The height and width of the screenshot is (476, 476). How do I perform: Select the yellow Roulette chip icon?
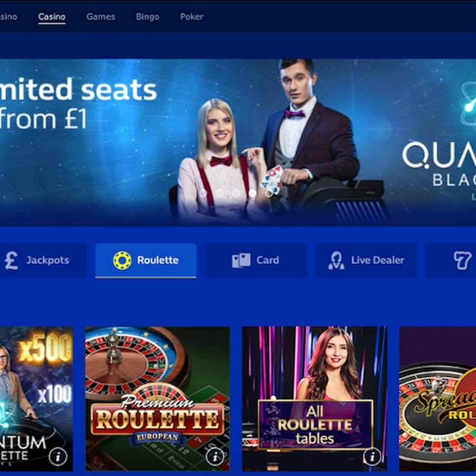tap(122, 260)
